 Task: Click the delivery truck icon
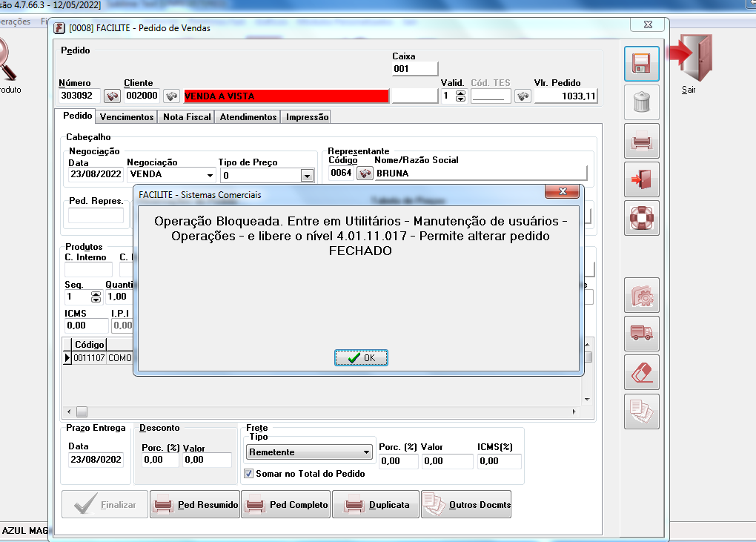pos(641,334)
